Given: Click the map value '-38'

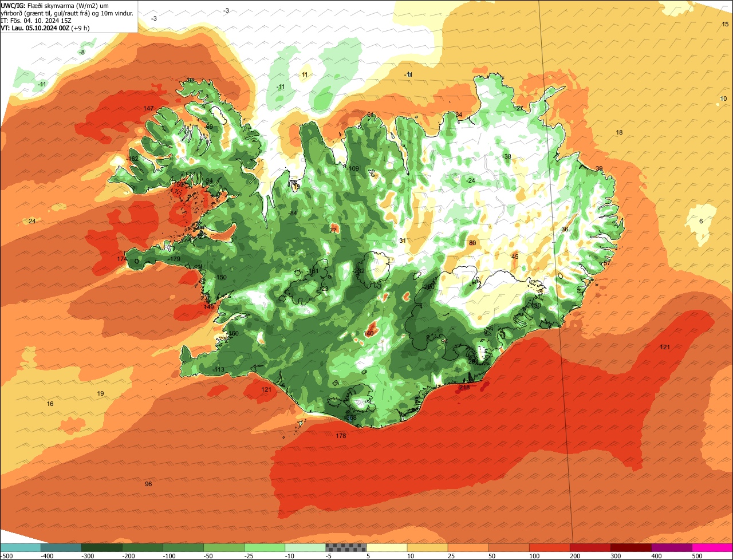Looking at the screenshot, I should [x=506, y=157].
